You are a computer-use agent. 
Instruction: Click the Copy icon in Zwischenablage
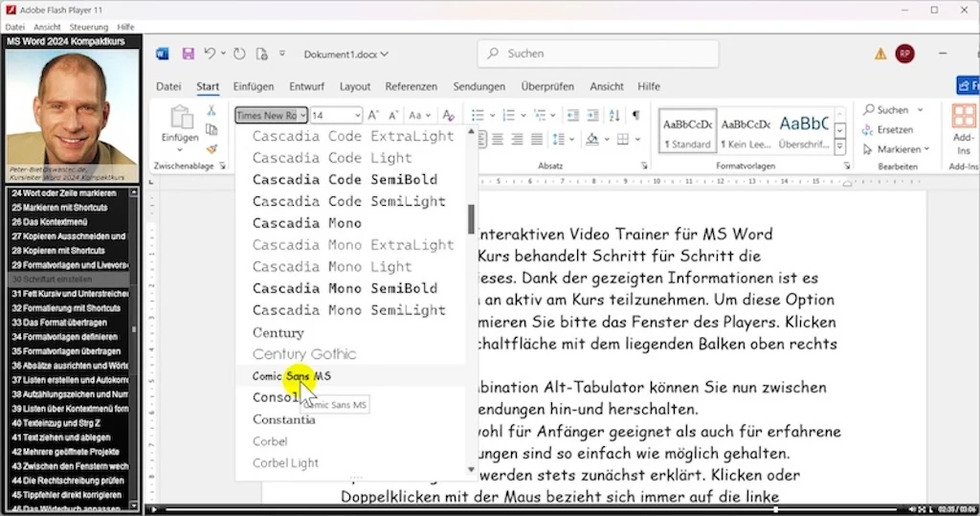click(212, 130)
